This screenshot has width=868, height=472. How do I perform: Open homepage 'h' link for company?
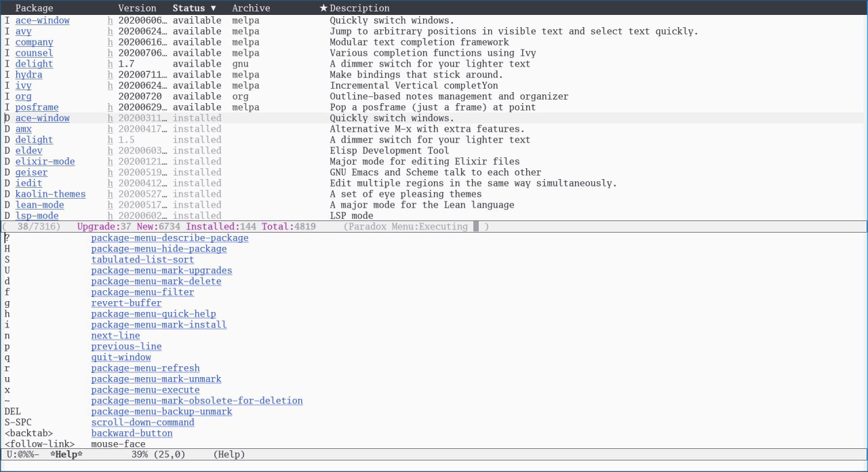coord(110,42)
